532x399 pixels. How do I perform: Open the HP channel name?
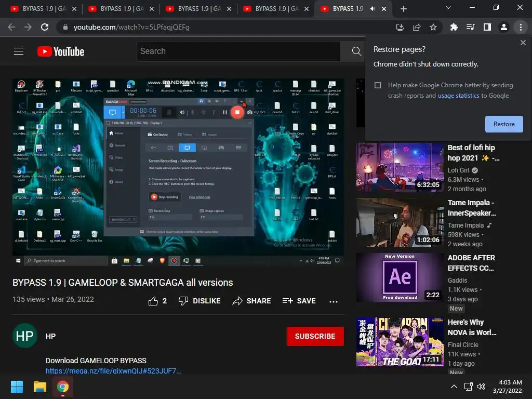(50, 336)
